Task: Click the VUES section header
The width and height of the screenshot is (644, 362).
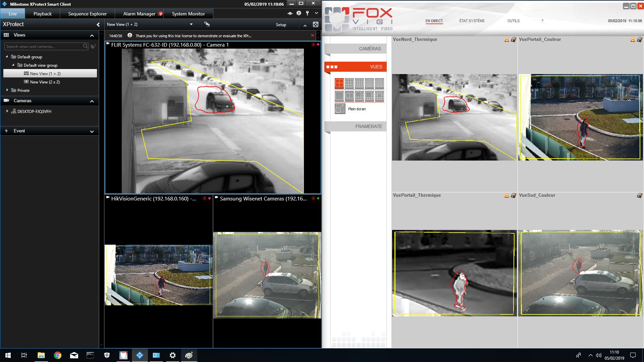Action: click(356, 67)
